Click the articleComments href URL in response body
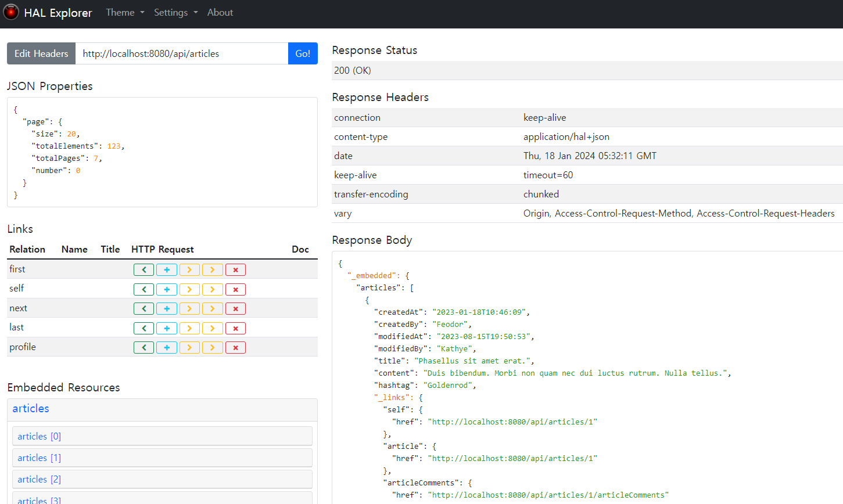Viewport: 843px width, 504px height. (x=548, y=495)
